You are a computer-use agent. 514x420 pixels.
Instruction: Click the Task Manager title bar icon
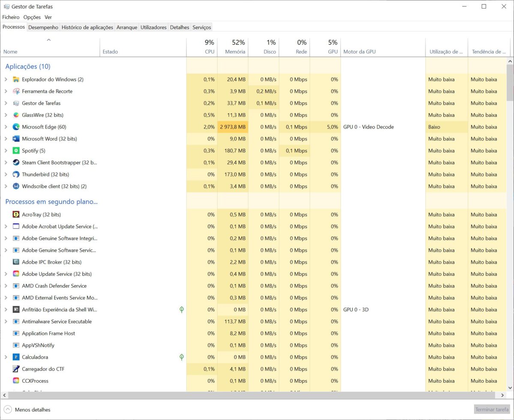(6, 6)
